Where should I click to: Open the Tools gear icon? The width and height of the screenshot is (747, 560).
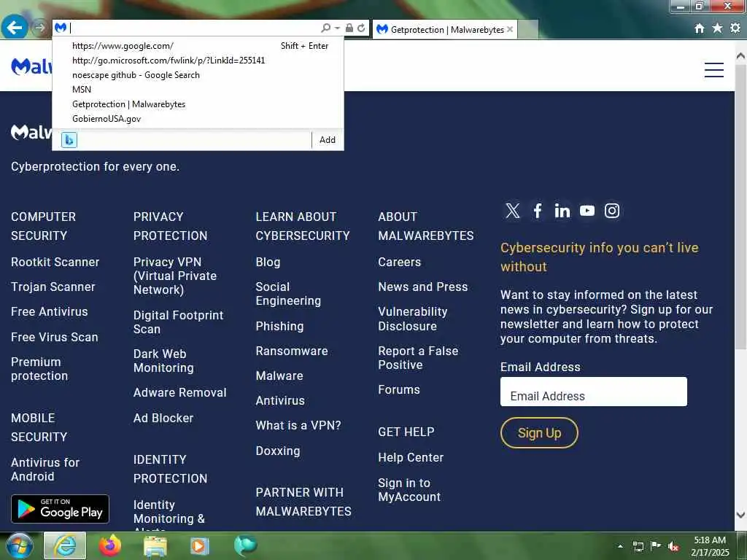(735, 28)
